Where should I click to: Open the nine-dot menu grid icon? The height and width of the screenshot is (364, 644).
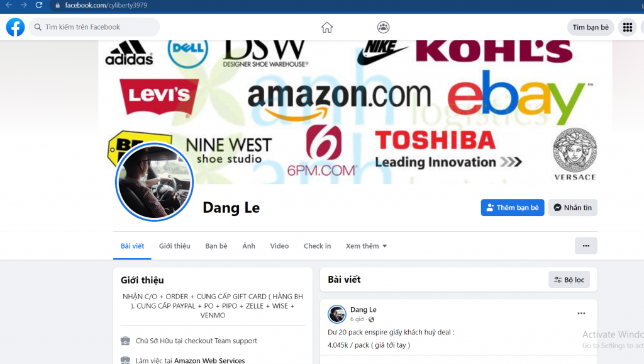click(x=627, y=27)
